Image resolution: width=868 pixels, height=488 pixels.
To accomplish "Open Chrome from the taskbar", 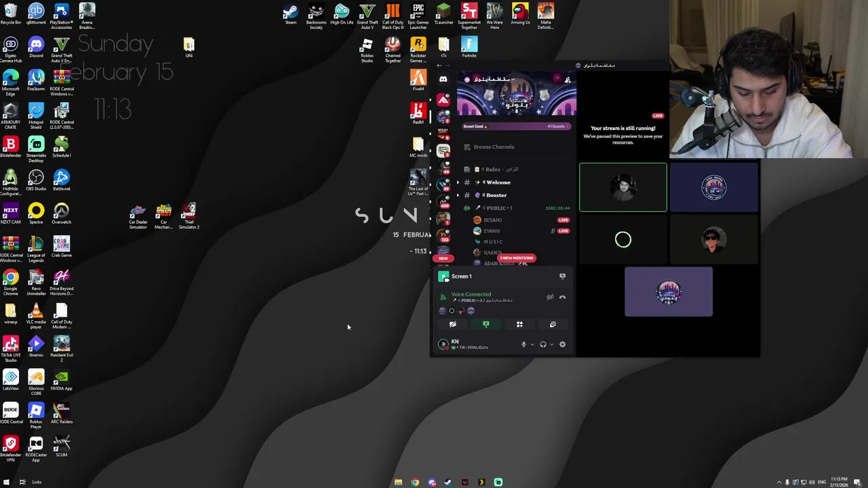I will [x=415, y=482].
